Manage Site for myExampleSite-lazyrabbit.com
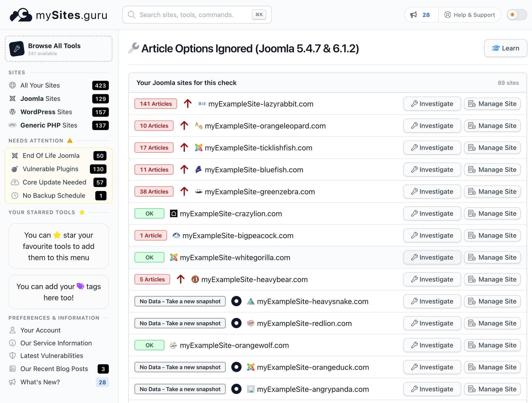 tap(492, 104)
